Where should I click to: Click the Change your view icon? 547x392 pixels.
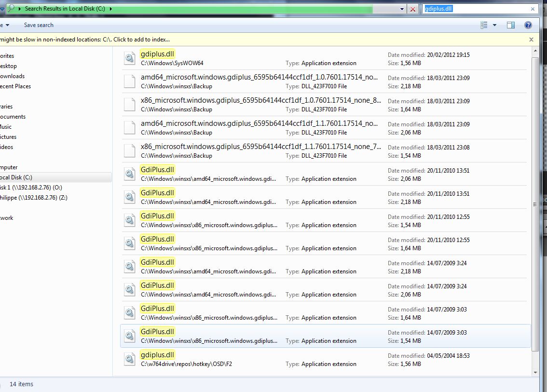pos(484,25)
